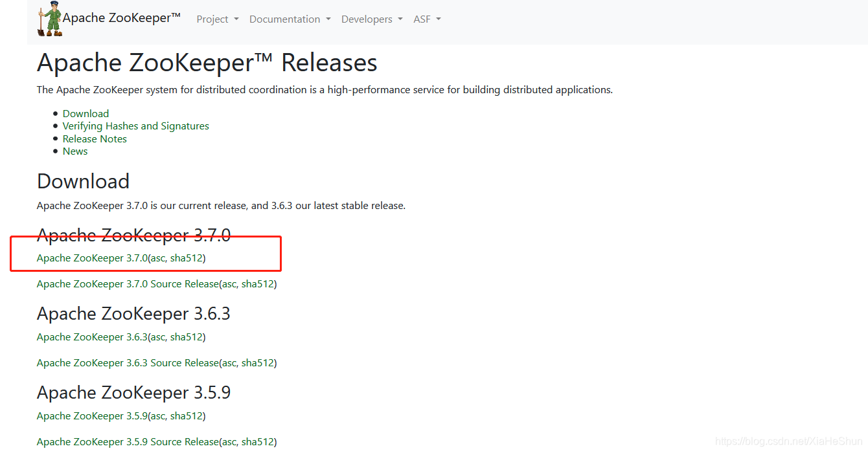The width and height of the screenshot is (868, 453).
Task: Click the distributed coordination description paragraph
Action: (x=325, y=90)
